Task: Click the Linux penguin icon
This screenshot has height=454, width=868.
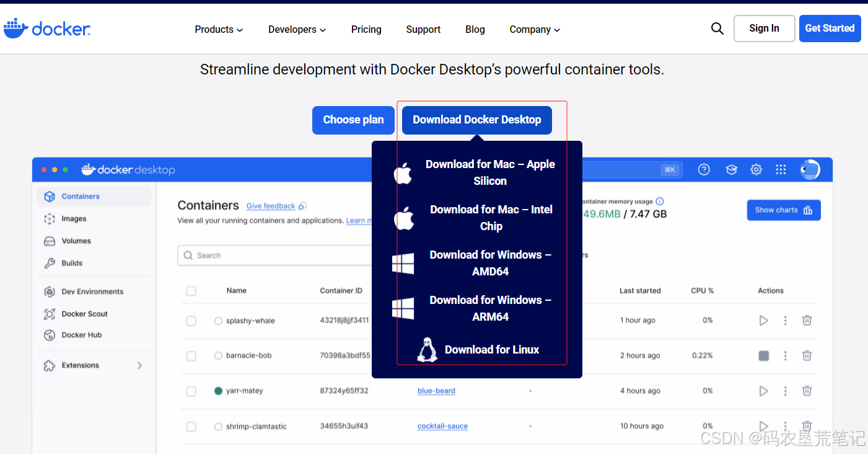Action: [427, 350]
